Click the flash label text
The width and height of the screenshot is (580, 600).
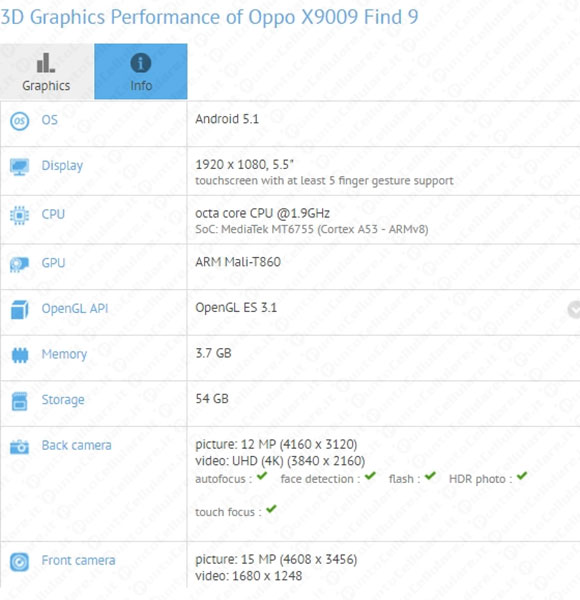[404, 479]
